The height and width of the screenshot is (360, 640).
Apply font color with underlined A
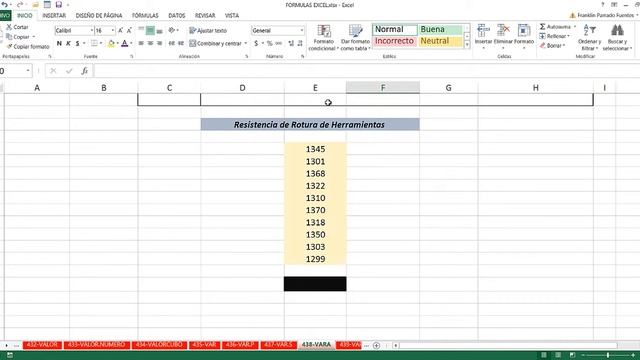click(124, 43)
